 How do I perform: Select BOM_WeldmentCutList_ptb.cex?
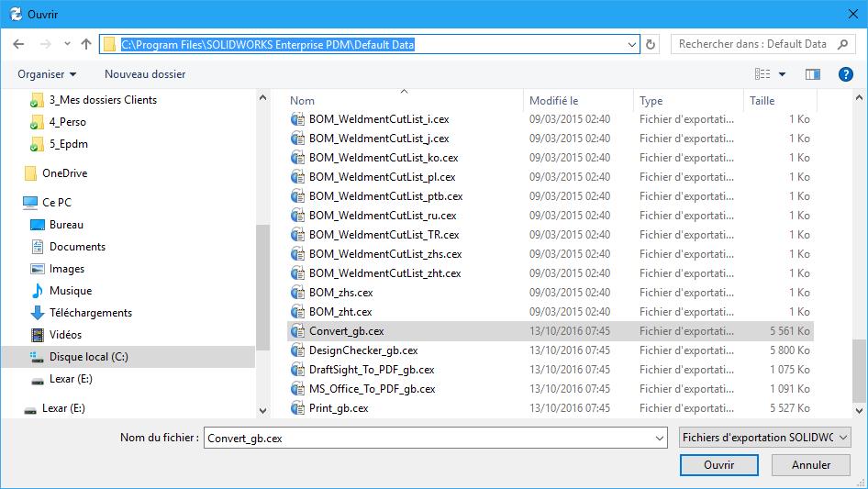[386, 196]
